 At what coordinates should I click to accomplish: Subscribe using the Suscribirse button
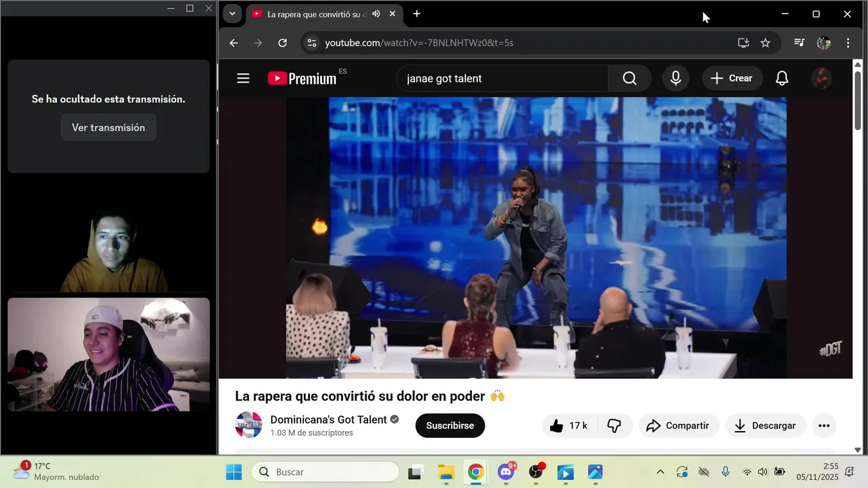click(450, 426)
